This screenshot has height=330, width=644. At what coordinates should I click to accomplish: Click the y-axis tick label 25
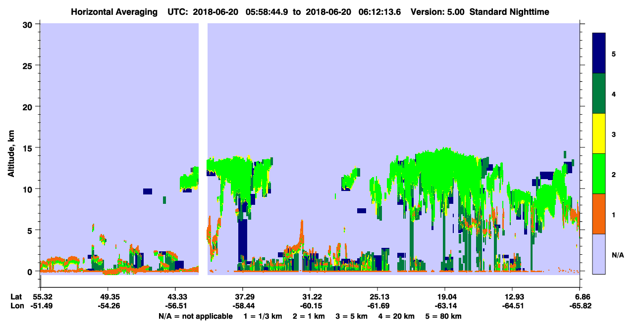(29, 65)
